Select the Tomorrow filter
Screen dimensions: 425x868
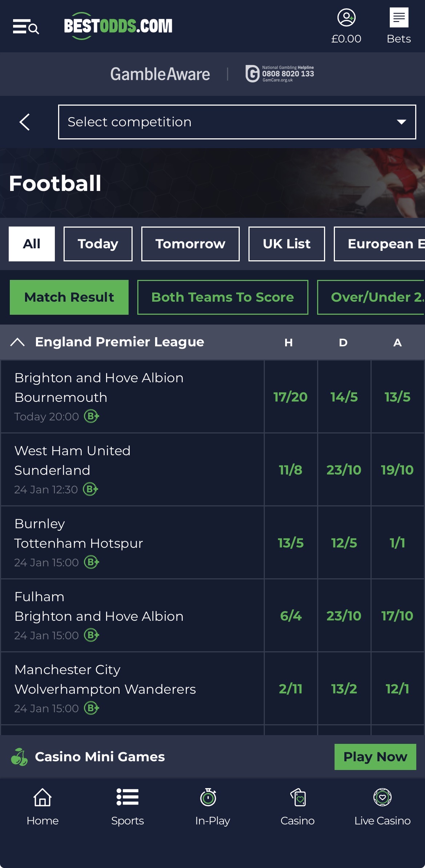pyautogui.click(x=190, y=244)
